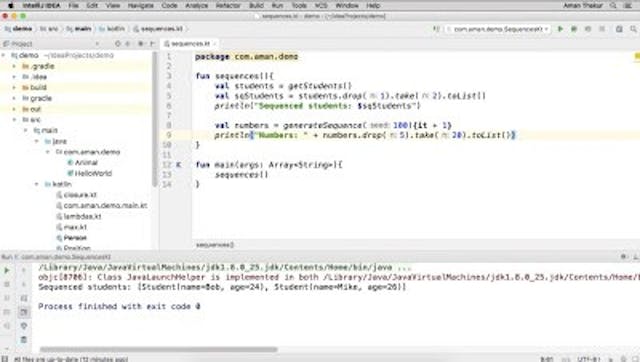Screen dimensions: 640x362
Task: Click the Build hammer icon beside the run configuration
Action: tap(436, 29)
